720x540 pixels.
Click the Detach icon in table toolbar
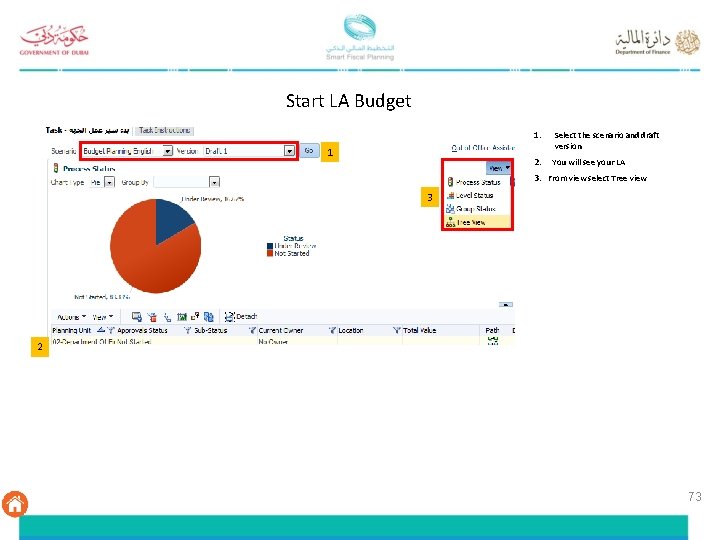click(229, 316)
